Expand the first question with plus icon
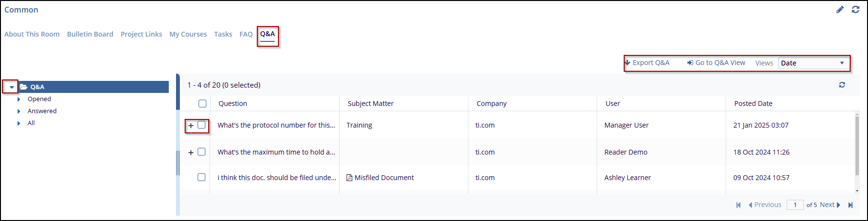868x221 pixels. tap(191, 126)
